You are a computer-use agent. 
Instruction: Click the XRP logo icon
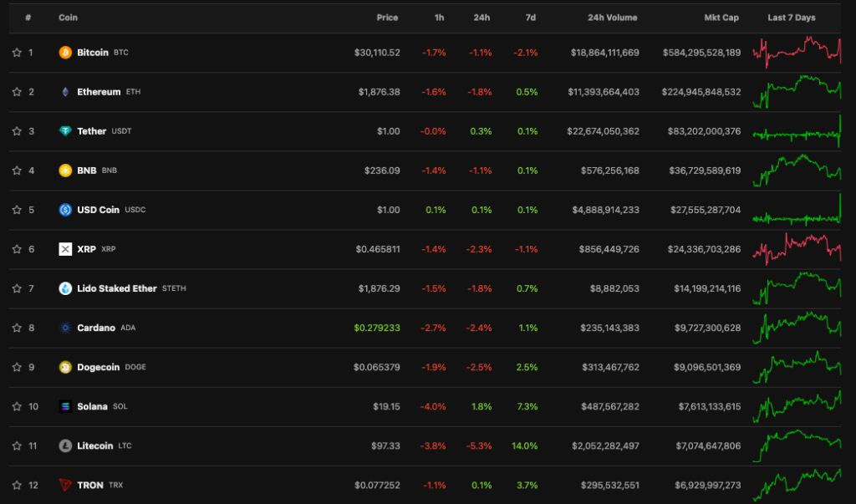tap(65, 249)
